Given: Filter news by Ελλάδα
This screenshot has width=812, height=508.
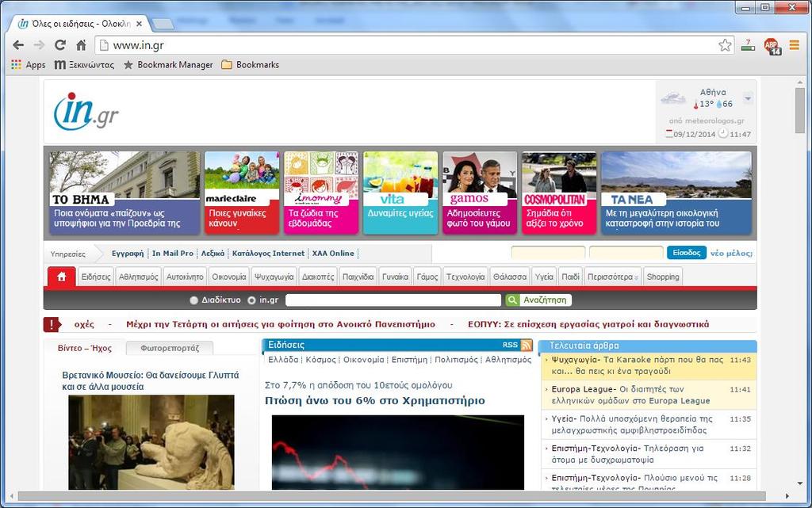Looking at the screenshot, I should click(283, 360).
